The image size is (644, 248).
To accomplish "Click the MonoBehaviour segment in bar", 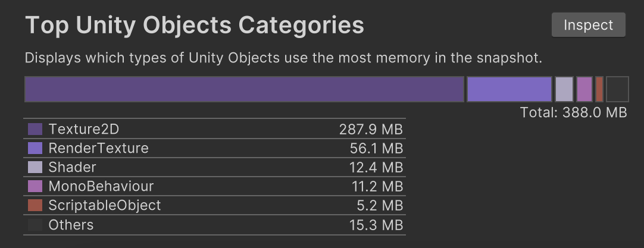I will tap(584, 89).
